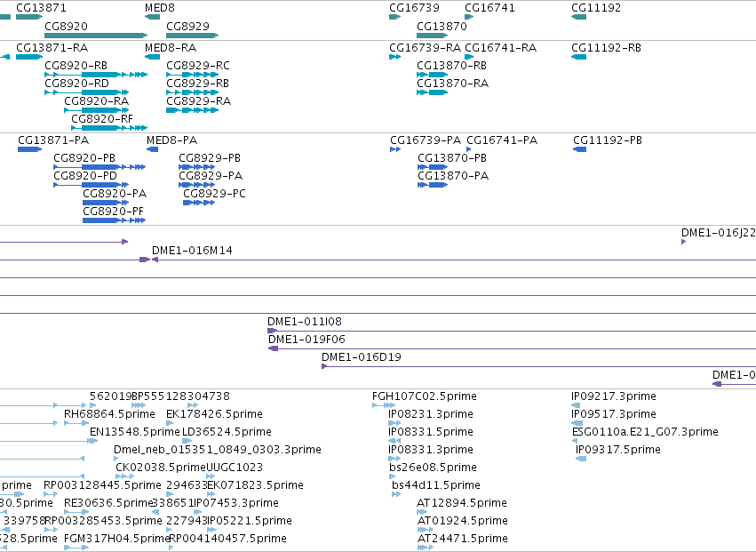Select the CG8929 gene feature label
Image resolution: width=756 pixels, height=552 pixels.
tap(187, 26)
